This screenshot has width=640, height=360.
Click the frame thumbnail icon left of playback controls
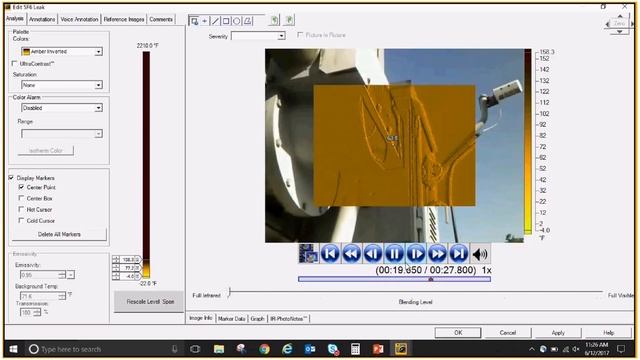click(x=308, y=254)
